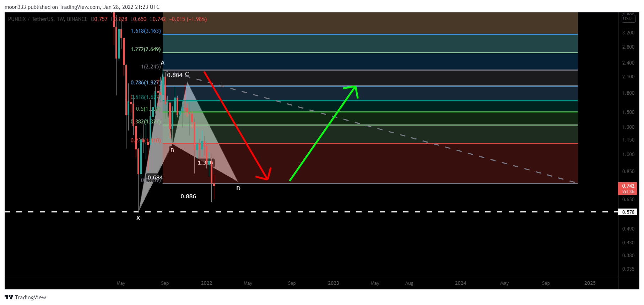The height and width of the screenshot is (305, 644).
Task: Click the -0.015 (-1.98%) change value
Action: point(188,19)
